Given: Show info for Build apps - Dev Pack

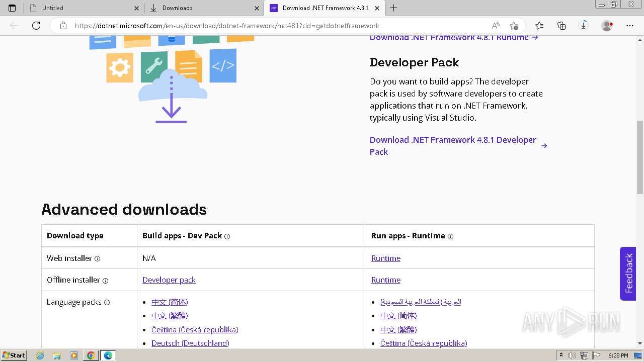Looking at the screenshot, I should click(227, 236).
